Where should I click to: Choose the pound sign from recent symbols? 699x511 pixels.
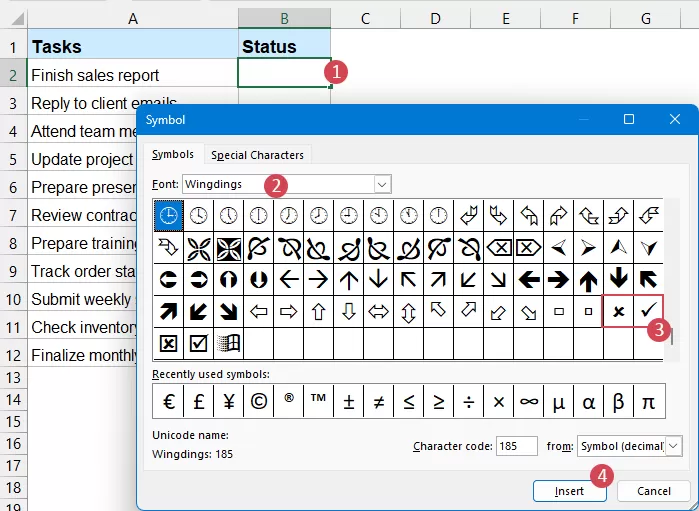pyautogui.click(x=198, y=402)
